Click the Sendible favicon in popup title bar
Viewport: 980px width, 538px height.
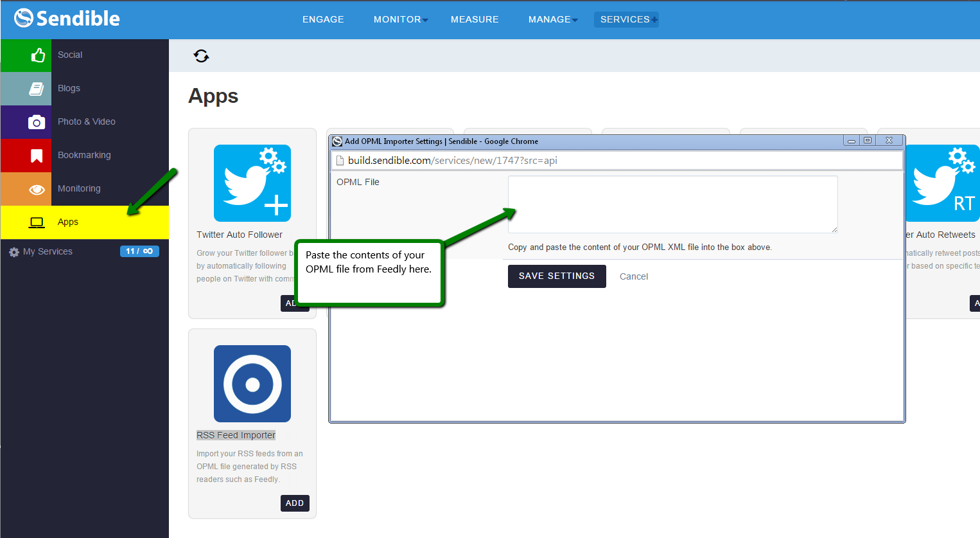pyautogui.click(x=337, y=141)
